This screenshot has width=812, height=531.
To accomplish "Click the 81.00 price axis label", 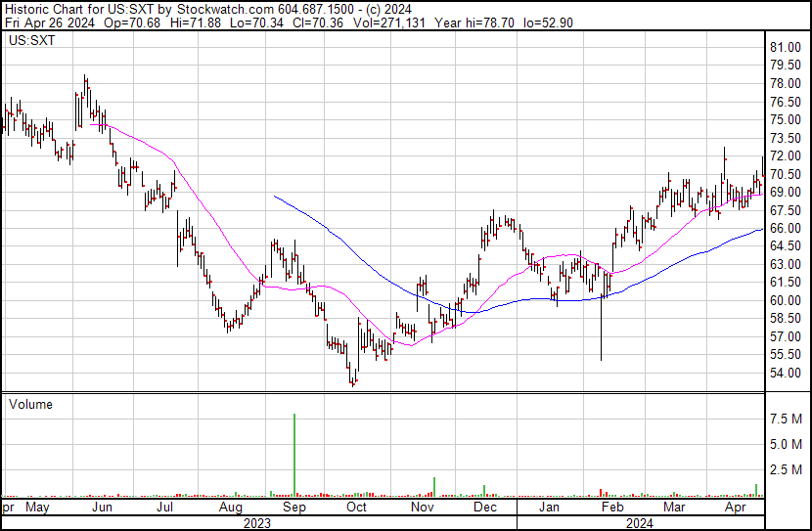I will (x=786, y=47).
